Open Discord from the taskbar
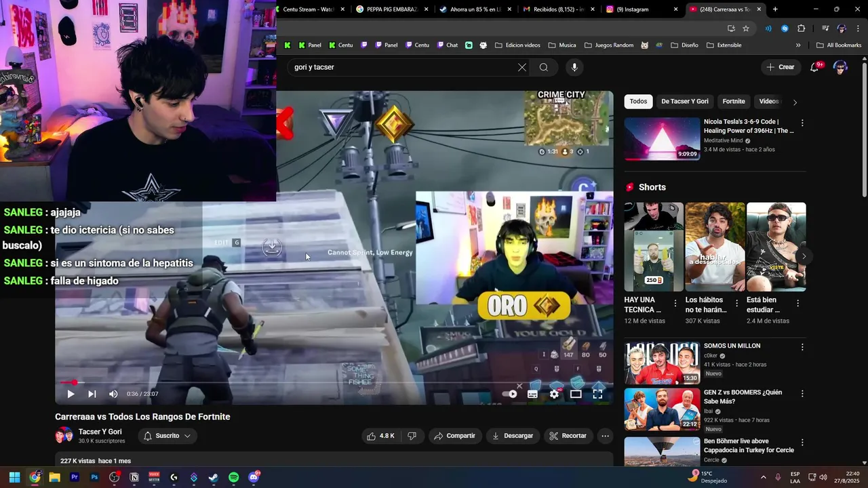The height and width of the screenshot is (488, 868). click(254, 477)
